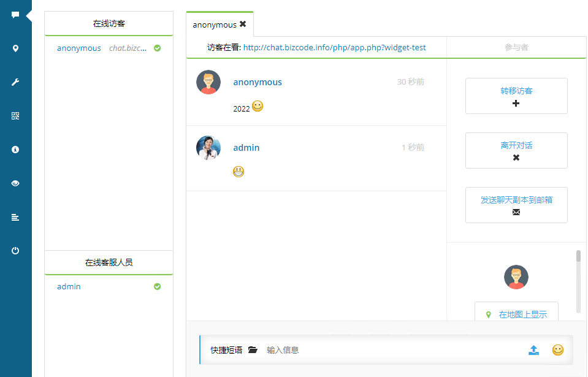Click the 访客在看 label
Screen dimensions: 588x377
pyautogui.click(x=224, y=48)
